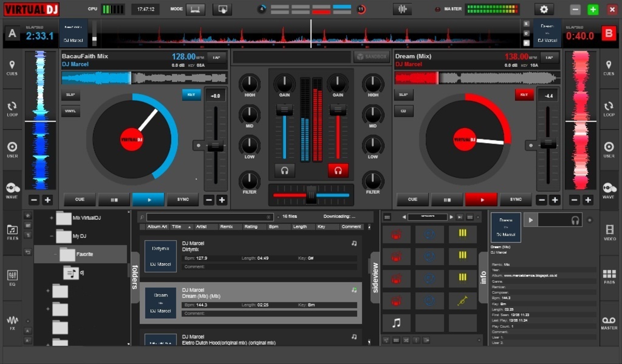Open deck B LOOP panel

click(609, 110)
